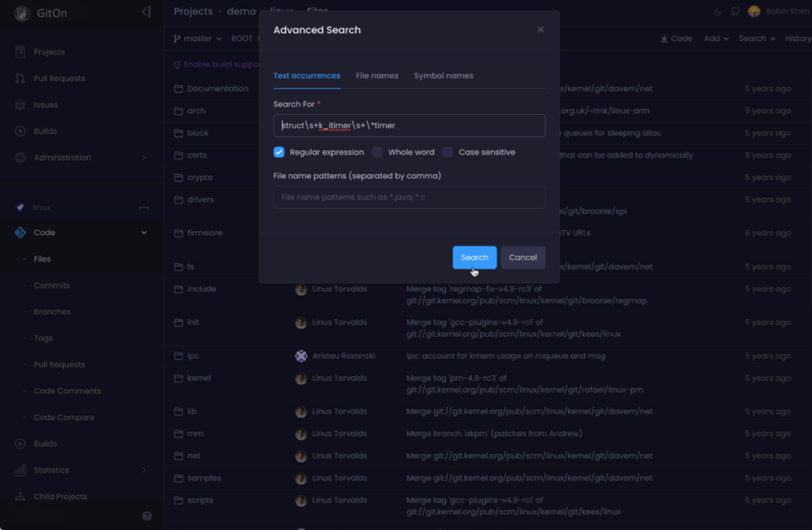Click the ROOT breadcrumb
The image size is (812, 530).
(242, 38)
